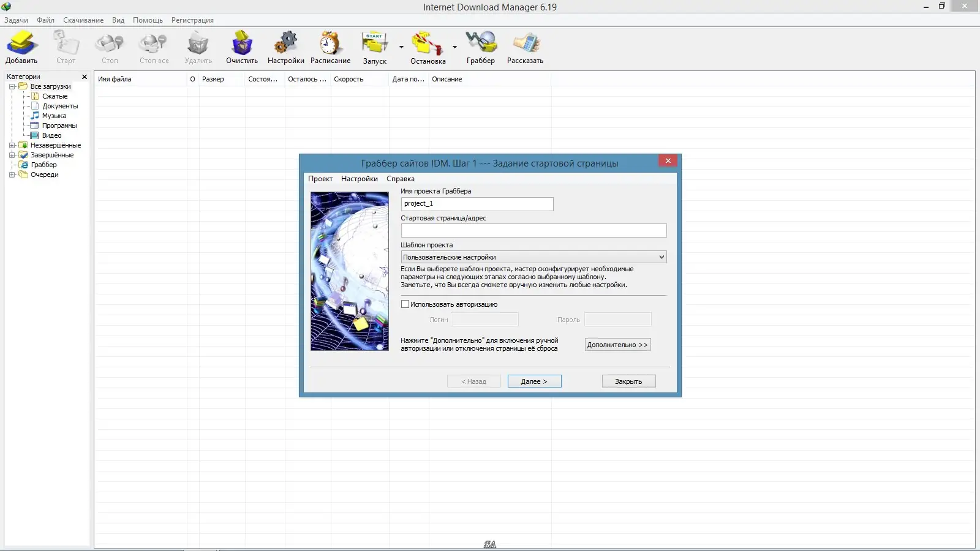The height and width of the screenshot is (551, 980).
Task: Select the Музыка category in the sidebar
Action: click(54, 115)
